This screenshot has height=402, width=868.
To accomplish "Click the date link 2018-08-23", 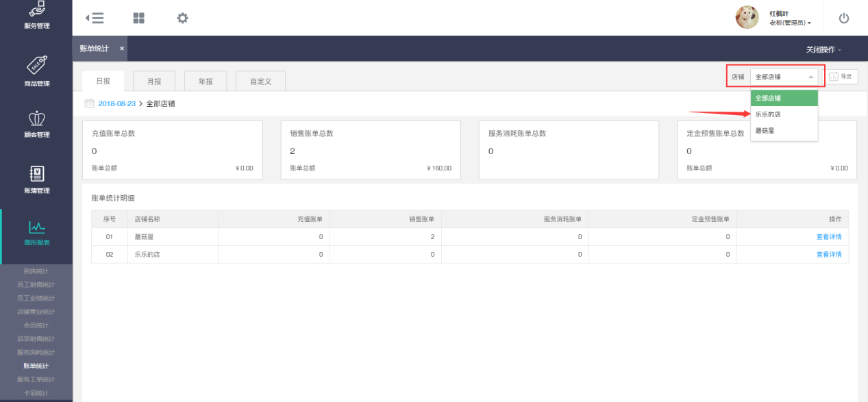I will (117, 103).
